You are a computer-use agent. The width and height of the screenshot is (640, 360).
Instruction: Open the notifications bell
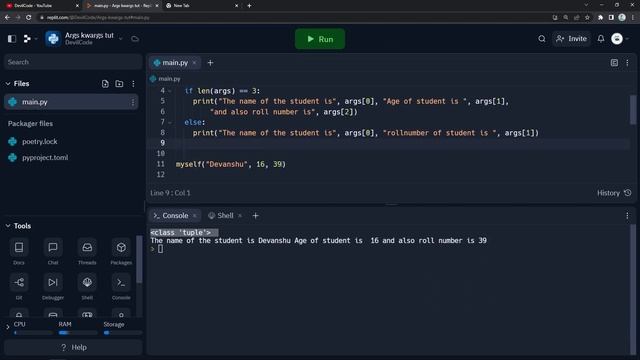[x=601, y=39]
